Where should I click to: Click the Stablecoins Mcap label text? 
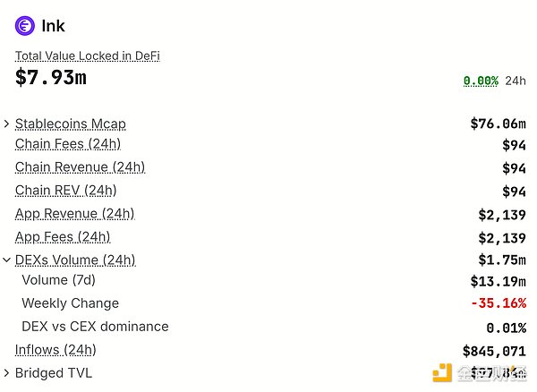(71, 124)
